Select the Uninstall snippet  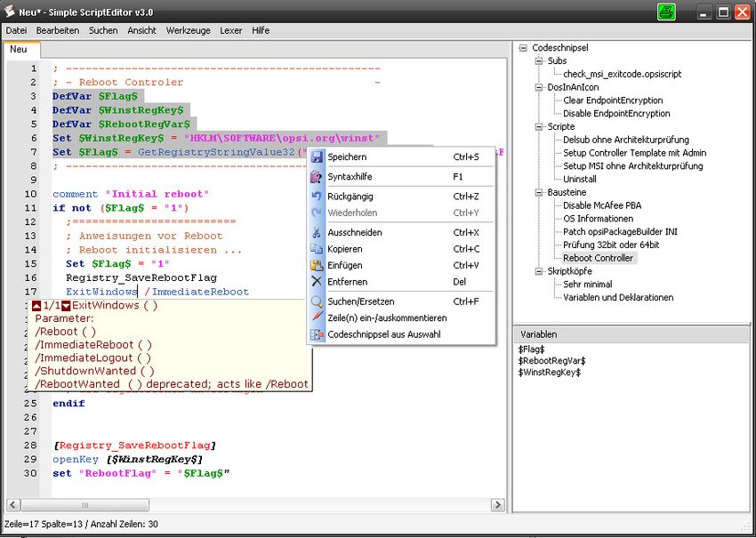click(x=580, y=180)
